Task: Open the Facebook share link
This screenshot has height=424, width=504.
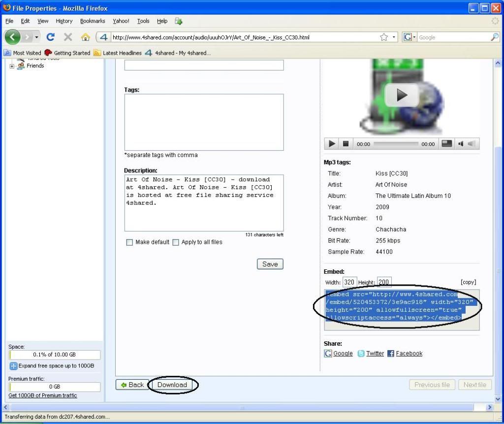Action: (x=409, y=354)
